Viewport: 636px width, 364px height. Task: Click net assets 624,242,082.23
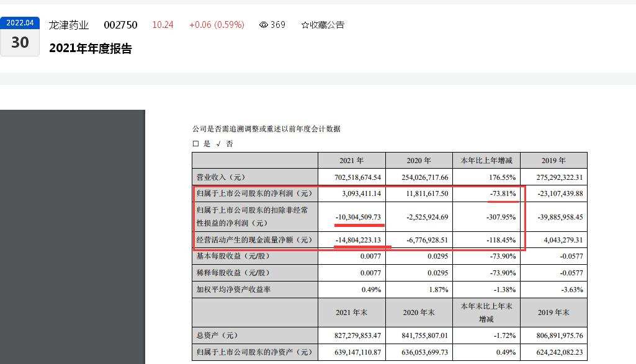(559, 352)
